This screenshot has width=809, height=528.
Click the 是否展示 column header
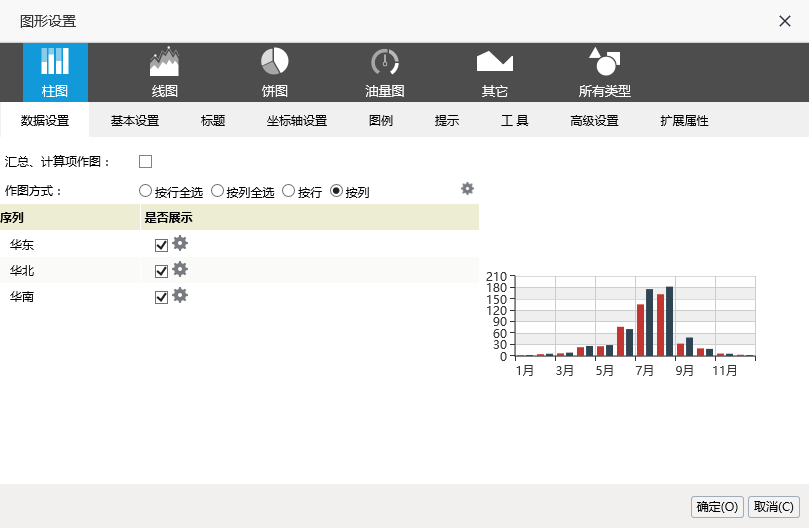click(x=310, y=217)
